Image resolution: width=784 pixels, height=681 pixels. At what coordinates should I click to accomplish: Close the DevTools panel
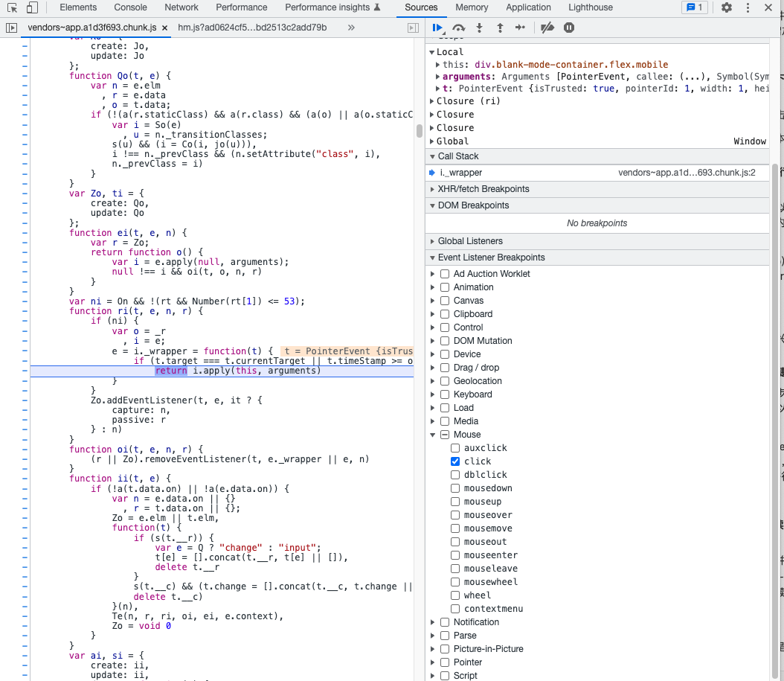(768, 7)
